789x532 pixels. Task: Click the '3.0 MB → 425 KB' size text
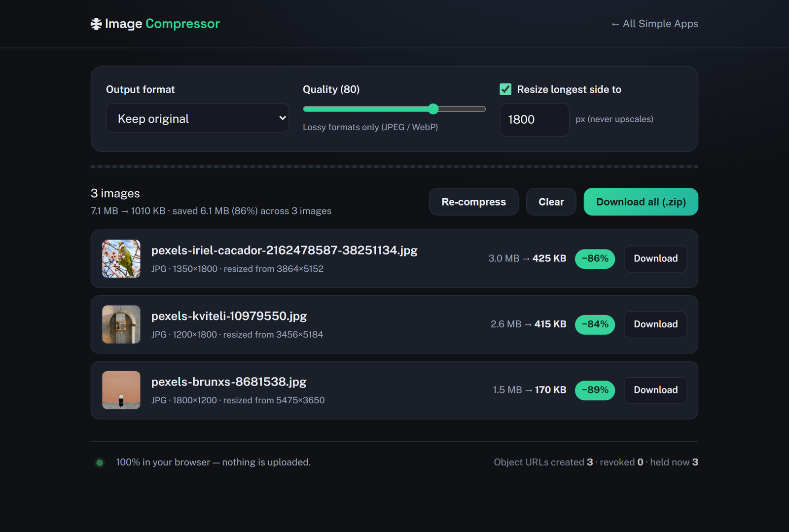[527, 258]
